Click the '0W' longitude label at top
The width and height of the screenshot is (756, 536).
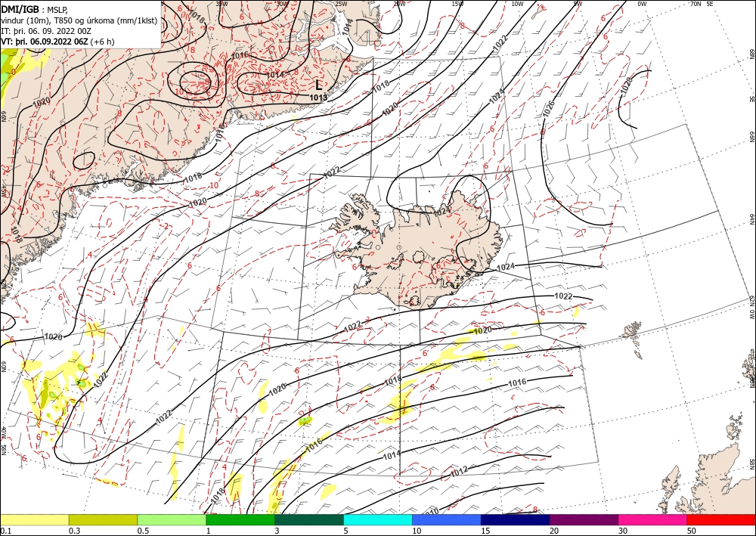[x=642, y=4]
